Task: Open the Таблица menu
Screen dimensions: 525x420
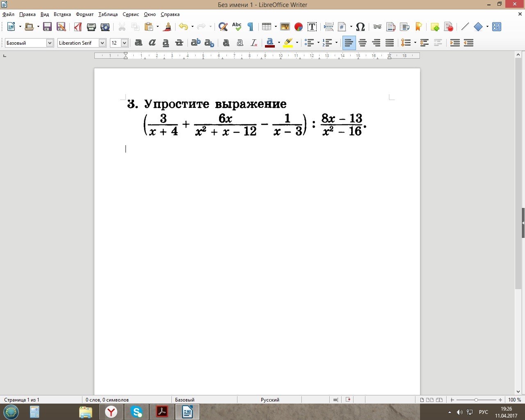Action: tap(108, 14)
